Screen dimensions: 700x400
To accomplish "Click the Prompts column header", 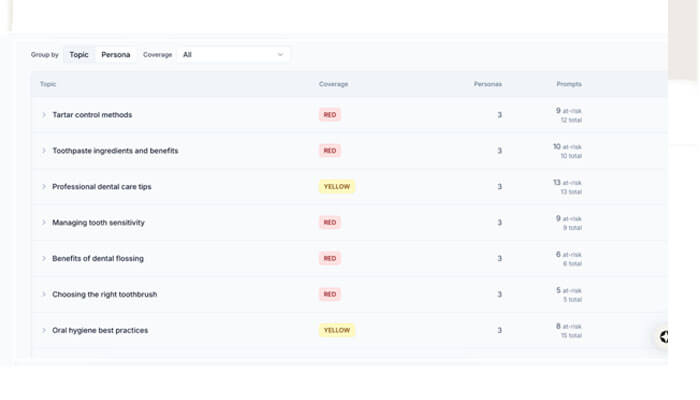I will (569, 84).
